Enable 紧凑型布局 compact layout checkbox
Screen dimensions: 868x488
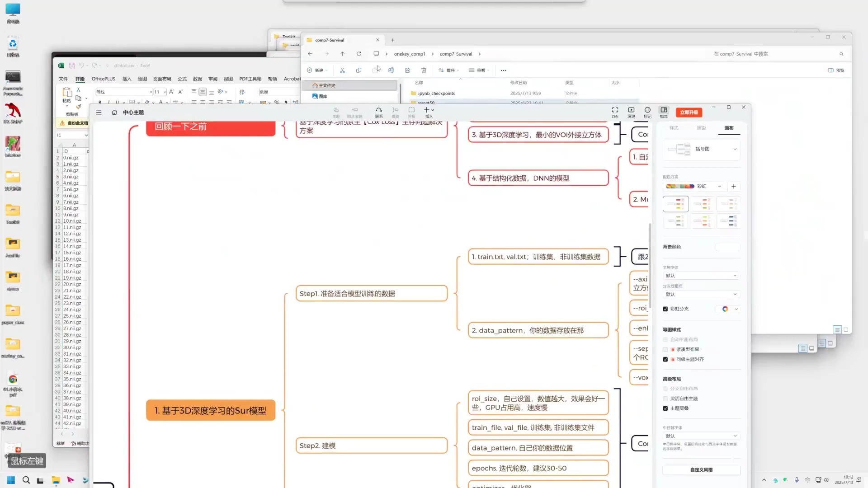click(665, 349)
